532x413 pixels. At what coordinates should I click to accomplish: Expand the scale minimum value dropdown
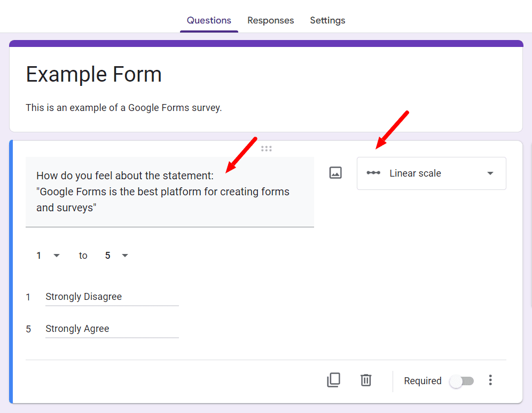click(x=48, y=256)
